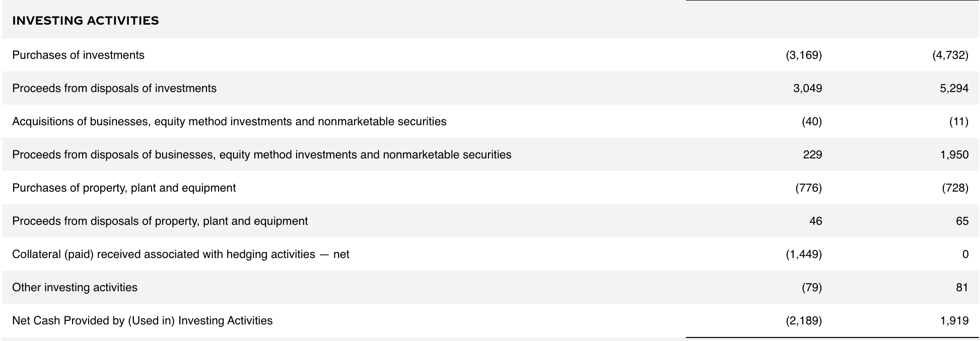Image resolution: width=980 pixels, height=341 pixels.
Task: Click the 1,950 disposals of businesses value
Action: (954, 154)
